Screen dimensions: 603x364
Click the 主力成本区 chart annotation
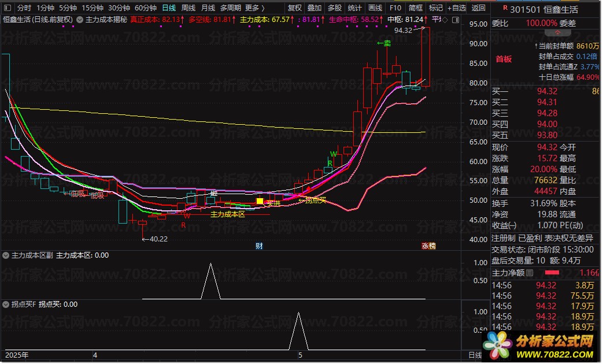pyautogui.click(x=228, y=214)
